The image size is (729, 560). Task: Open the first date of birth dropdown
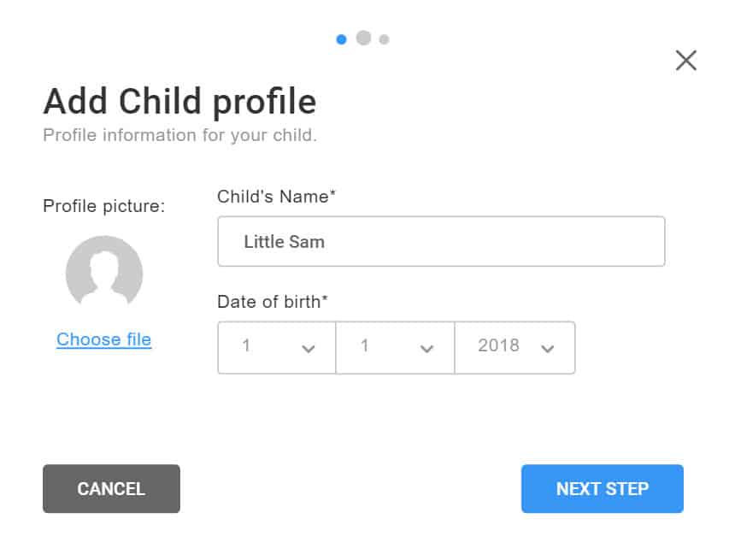point(277,347)
